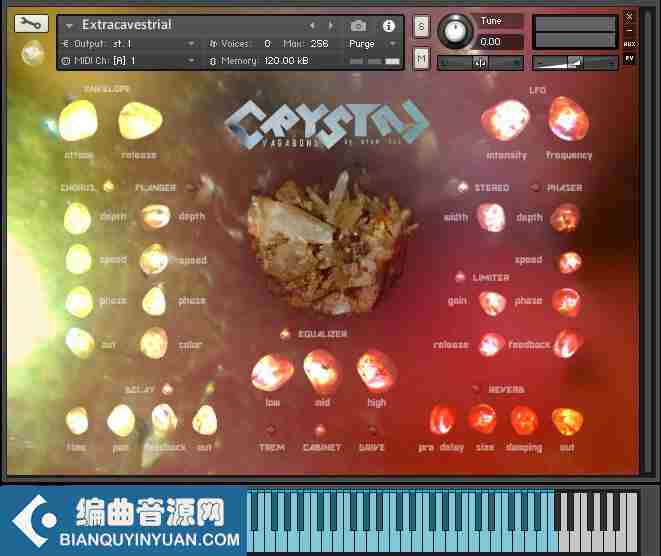Open the instrument info button
The width and height of the screenshot is (661, 556).
click(388, 26)
